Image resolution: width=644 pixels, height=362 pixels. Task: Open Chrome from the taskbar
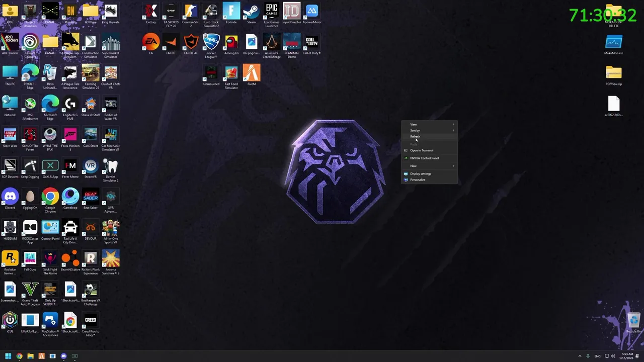click(19, 356)
